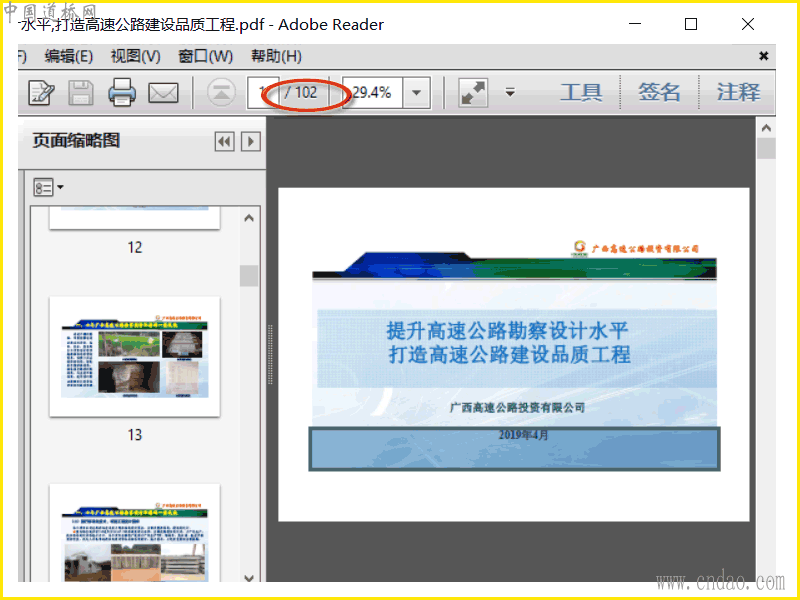Click the greyed-out save floppy disk icon
This screenshot has width=800, height=600.
[x=81, y=93]
